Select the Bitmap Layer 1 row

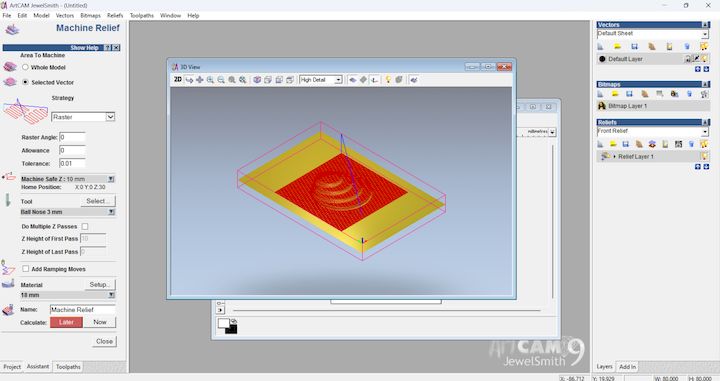(653, 106)
